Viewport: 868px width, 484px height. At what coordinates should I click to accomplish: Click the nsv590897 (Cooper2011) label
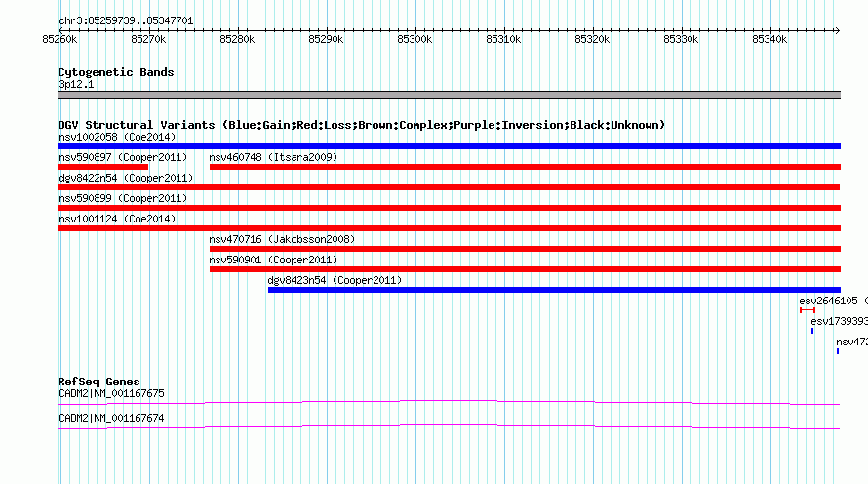(123, 157)
